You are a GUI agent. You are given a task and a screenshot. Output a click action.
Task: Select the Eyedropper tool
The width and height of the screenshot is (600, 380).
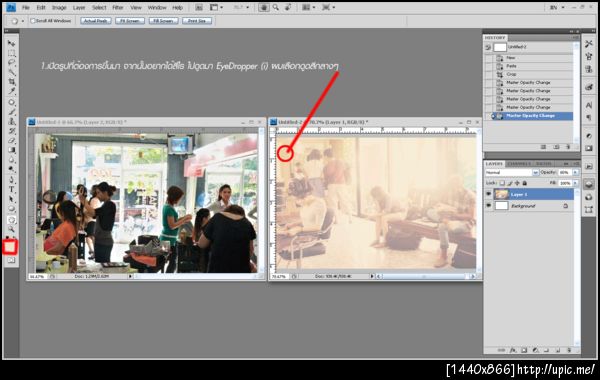pyautogui.click(x=11, y=91)
